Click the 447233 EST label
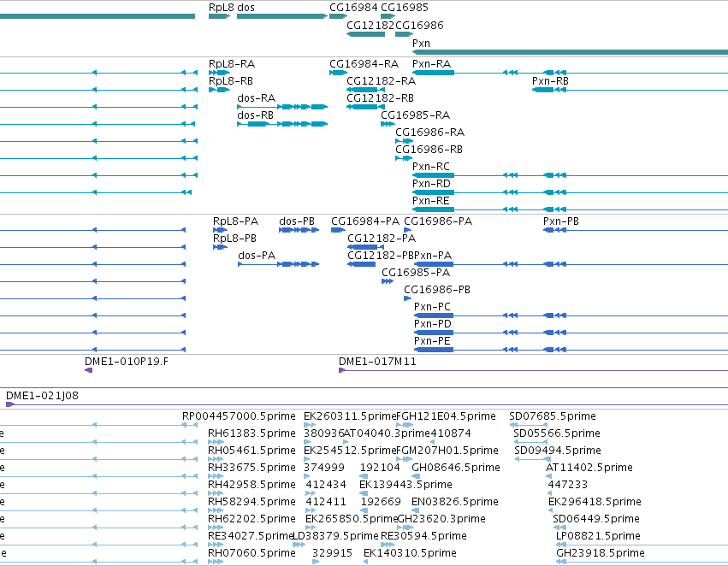728x566 pixels. tap(568, 485)
